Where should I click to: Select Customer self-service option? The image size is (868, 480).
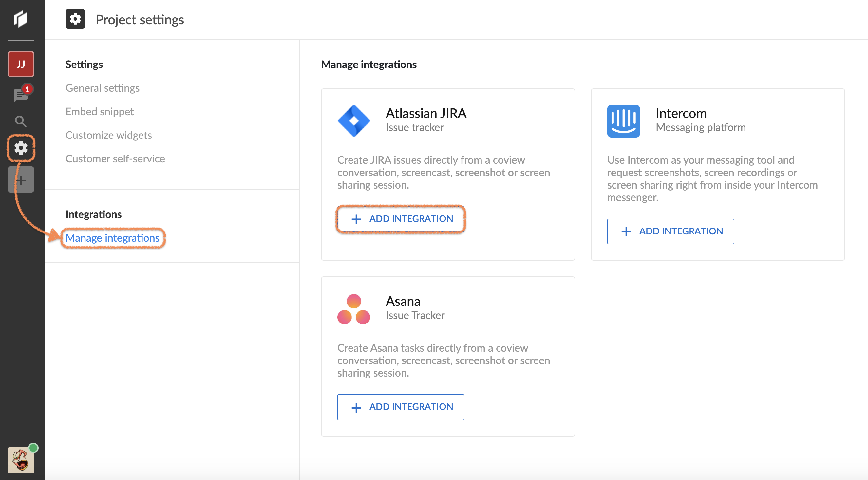(x=115, y=159)
